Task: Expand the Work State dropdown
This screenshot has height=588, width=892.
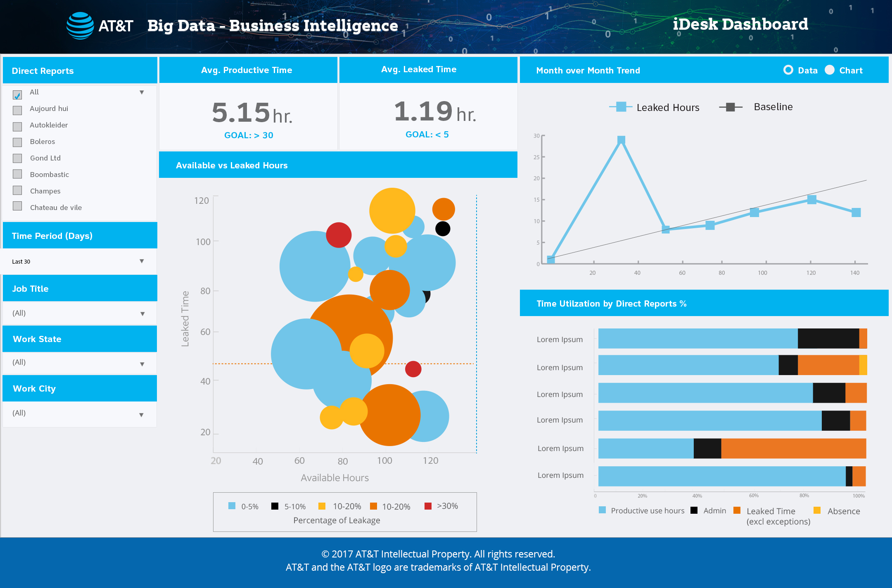Action: (142, 364)
